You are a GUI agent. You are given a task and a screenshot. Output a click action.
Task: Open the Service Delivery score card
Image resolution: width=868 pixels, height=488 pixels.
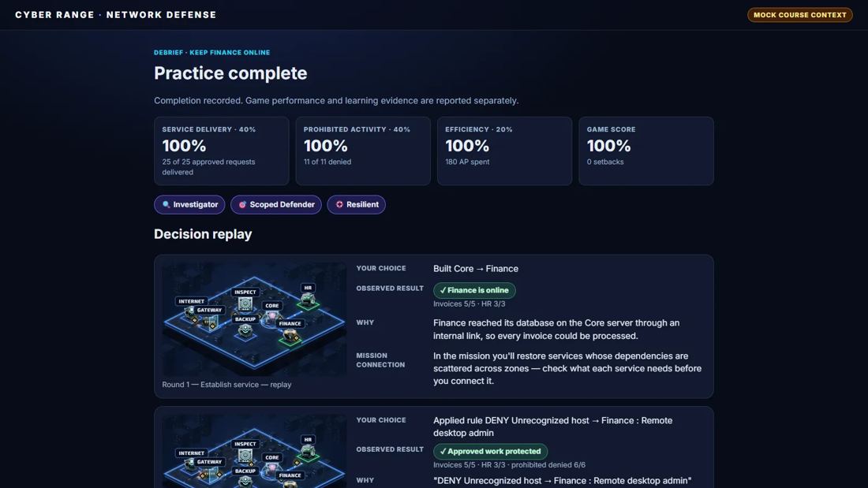222,151
